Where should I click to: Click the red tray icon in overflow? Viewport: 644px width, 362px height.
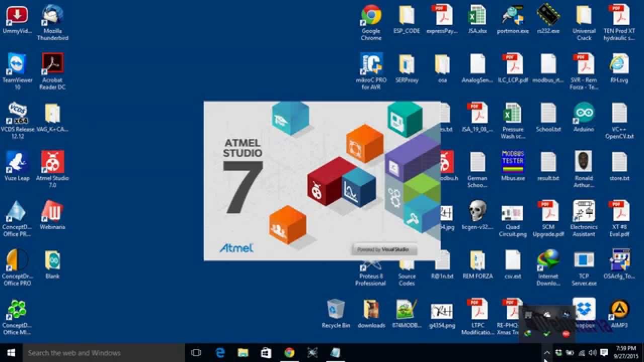(x=566, y=333)
